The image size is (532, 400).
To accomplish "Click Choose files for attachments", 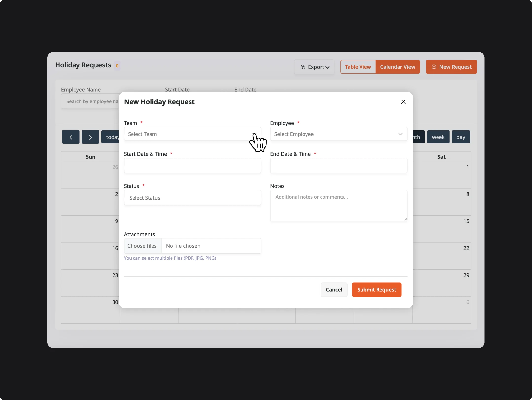I will [x=142, y=246].
